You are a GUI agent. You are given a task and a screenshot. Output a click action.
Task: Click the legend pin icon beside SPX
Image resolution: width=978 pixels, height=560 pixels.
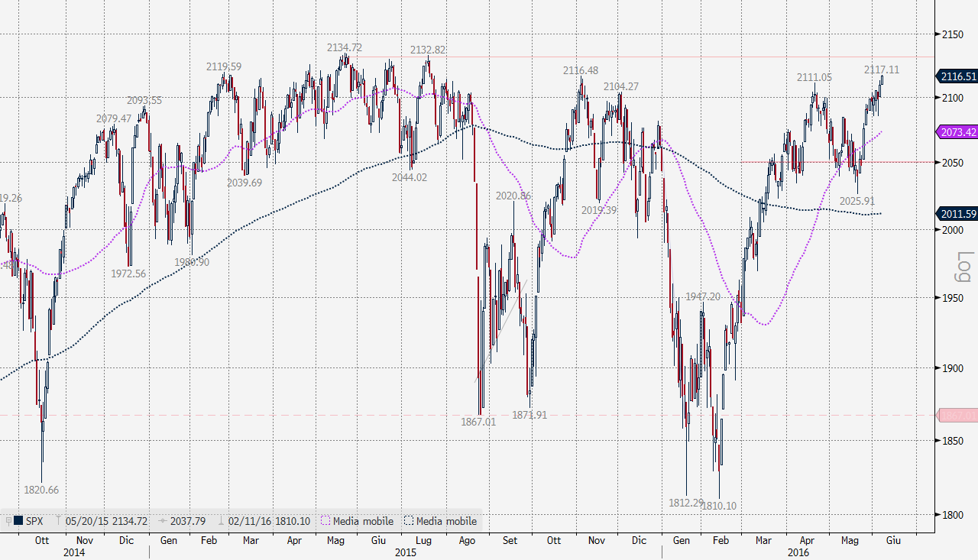click(8, 521)
